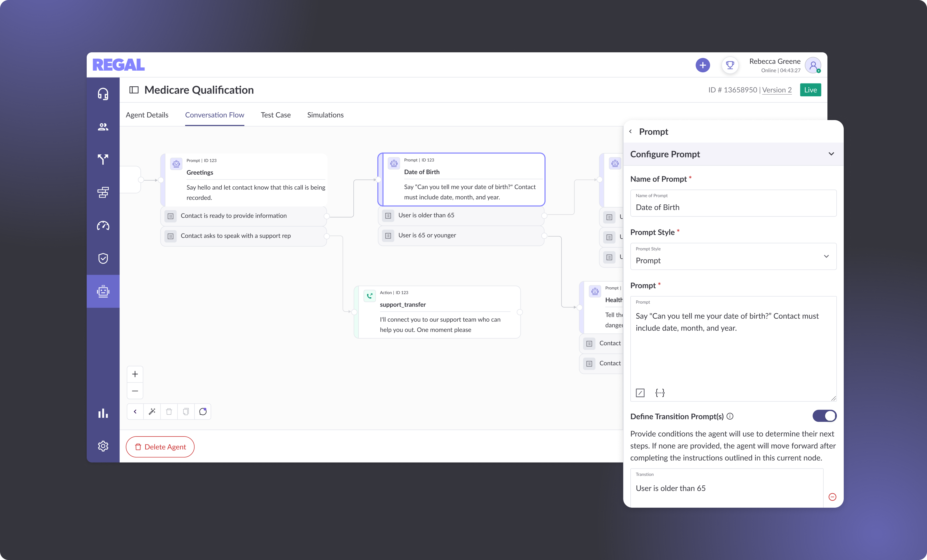Click the Delete Agent button
The image size is (927, 560).
click(160, 447)
